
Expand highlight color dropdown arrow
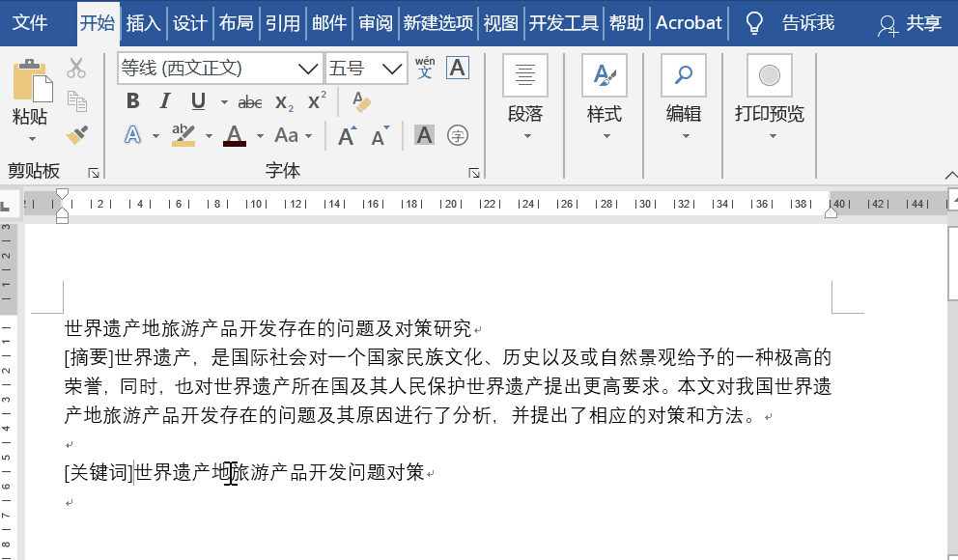[209, 135]
